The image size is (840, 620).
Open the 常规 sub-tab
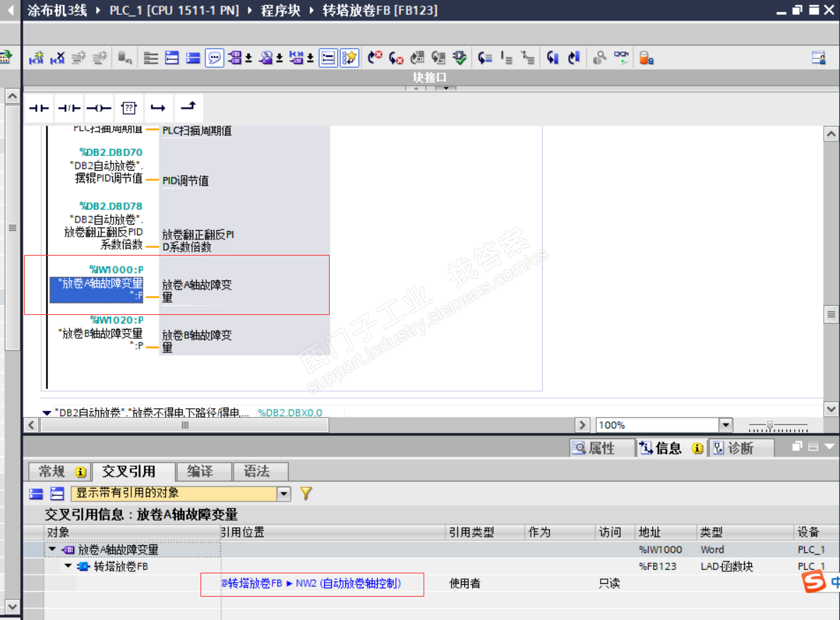(x=59, y=472)
